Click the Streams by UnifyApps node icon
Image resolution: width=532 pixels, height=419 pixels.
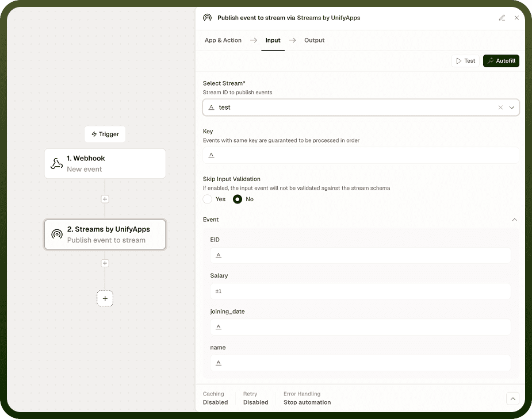[x=57, y=235]
